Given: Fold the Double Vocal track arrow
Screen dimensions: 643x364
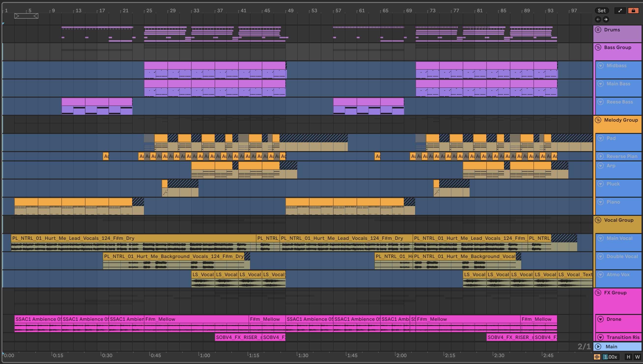Looking at the screenshot, I should pos(601,256).
